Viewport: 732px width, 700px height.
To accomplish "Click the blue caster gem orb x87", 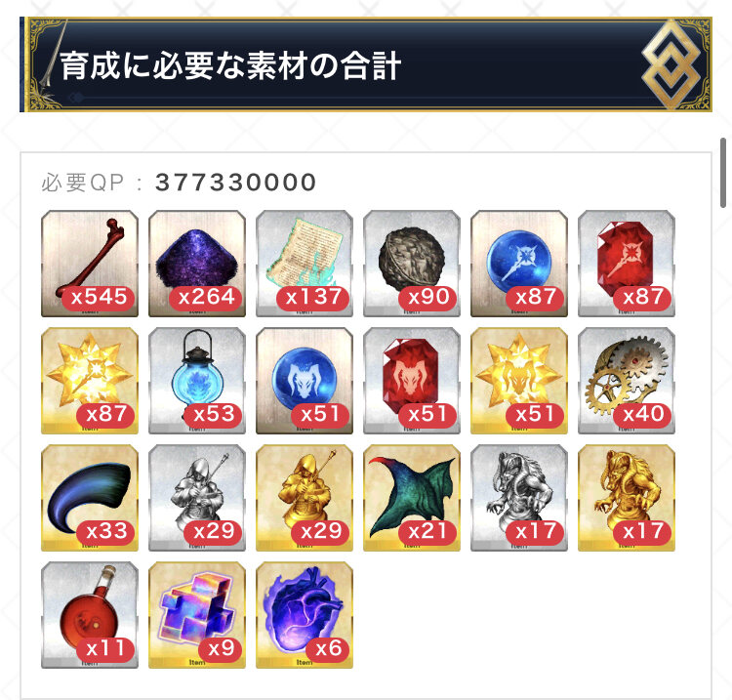I will 519,264.
